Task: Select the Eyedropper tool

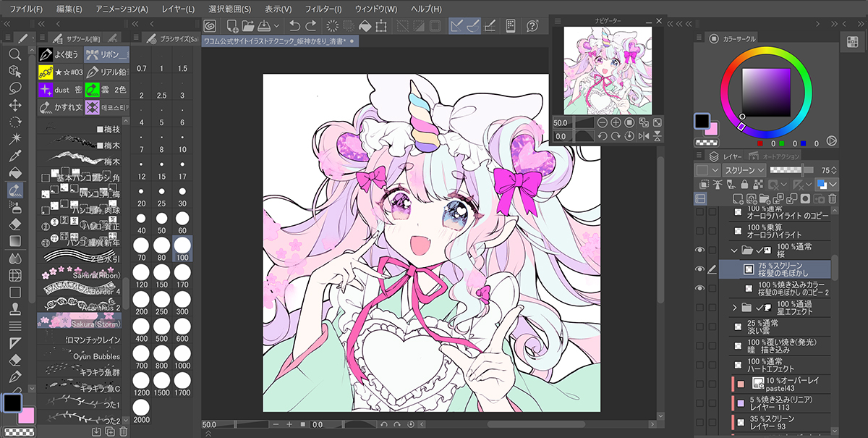Action: 14,156
